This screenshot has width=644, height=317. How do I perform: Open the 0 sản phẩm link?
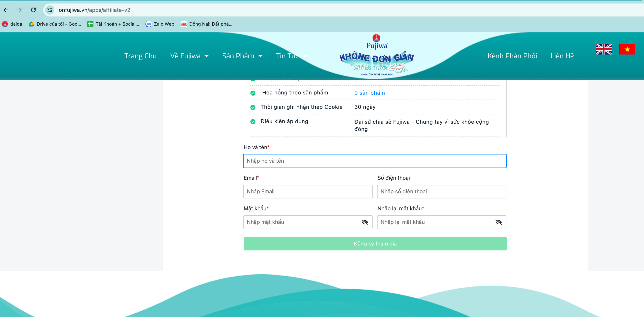pos(370,93)
